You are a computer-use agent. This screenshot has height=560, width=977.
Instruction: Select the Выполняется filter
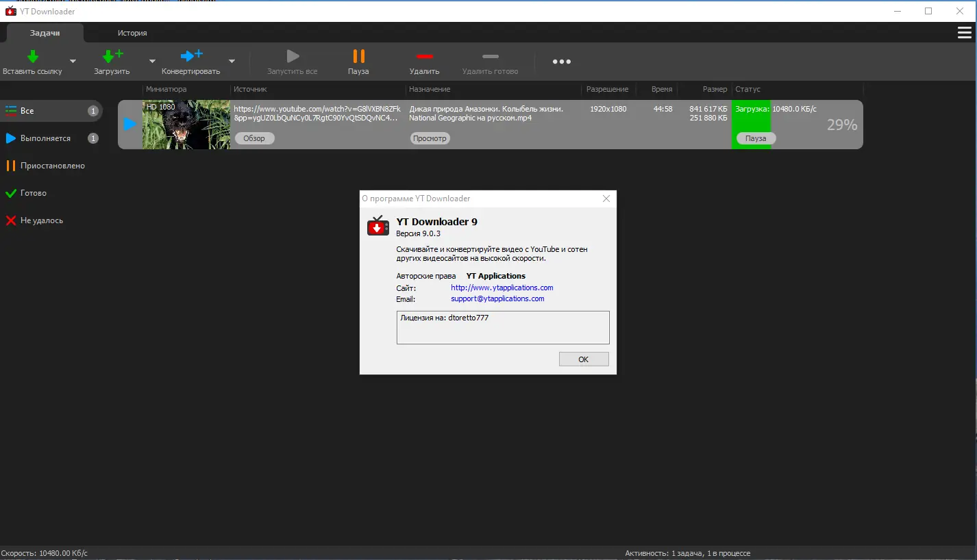[51, 138]
